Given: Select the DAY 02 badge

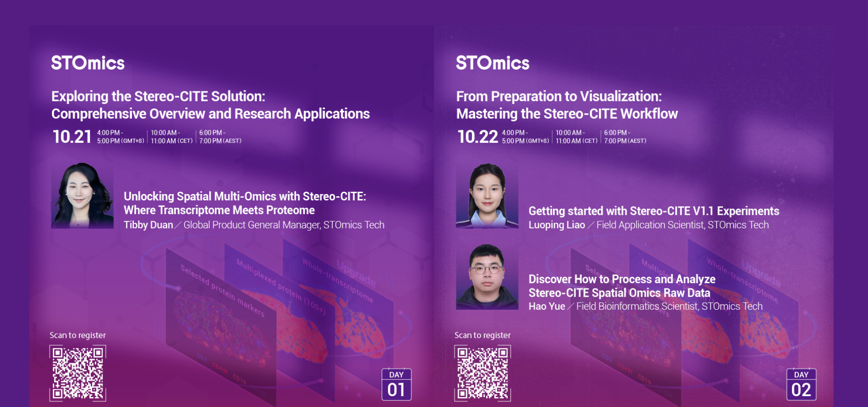Looking at the screenshot, I should pyautogui.click(x=801, y=384).
